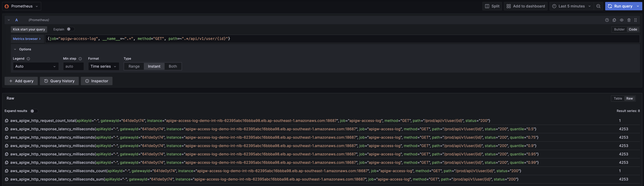Copy the latency series with quantile="0.95"
The image size is (644, 186).
point(7,154)
